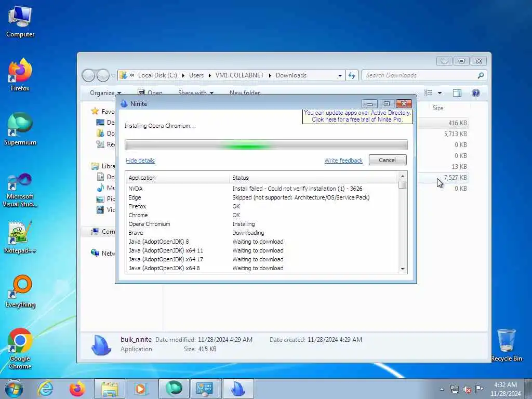Open Microsoft Visual Studio desktop shortcut
Screen dimensions: 532x399
point(20,190)
